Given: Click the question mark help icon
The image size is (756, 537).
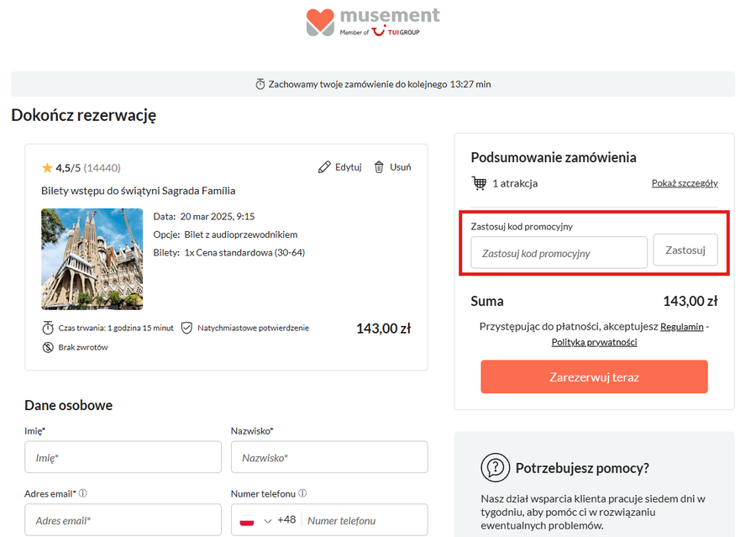Looking at the screenshot, I should [496, 468].
